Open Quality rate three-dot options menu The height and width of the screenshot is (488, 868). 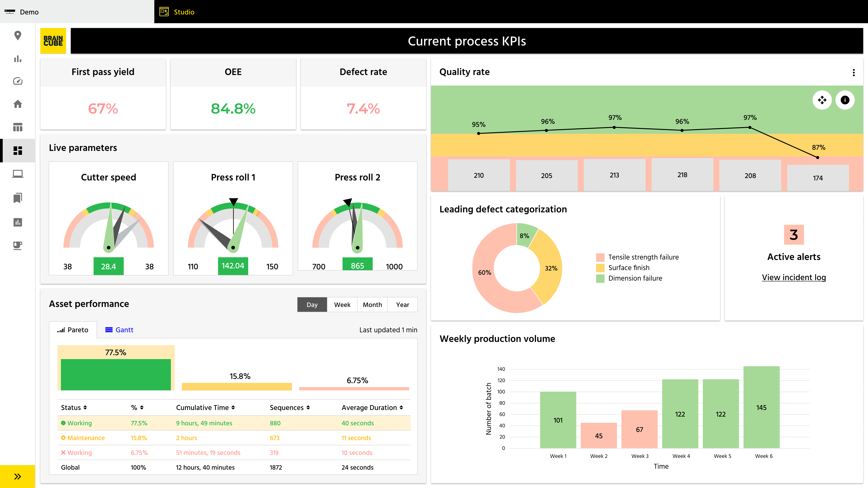[x=854, y=72]
